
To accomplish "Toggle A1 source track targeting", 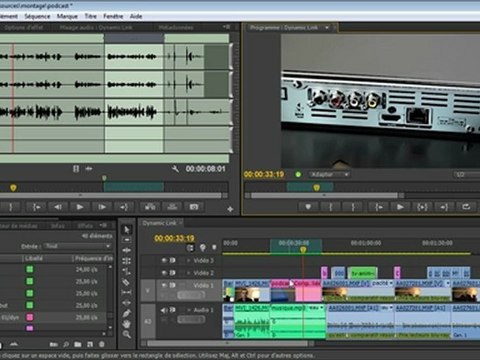I will click(x=148, y=321).
